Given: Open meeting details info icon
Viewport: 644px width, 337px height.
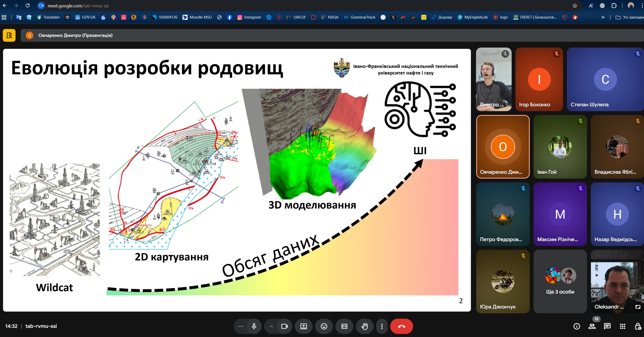Looking at the screenshot, I should tap(577, 326).
